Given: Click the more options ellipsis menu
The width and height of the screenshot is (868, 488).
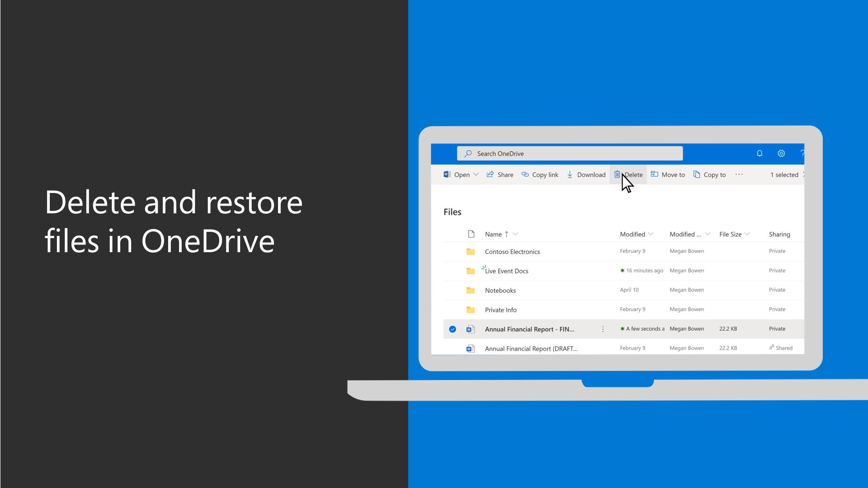Looking at the screenshot, I should coord(739,174).
